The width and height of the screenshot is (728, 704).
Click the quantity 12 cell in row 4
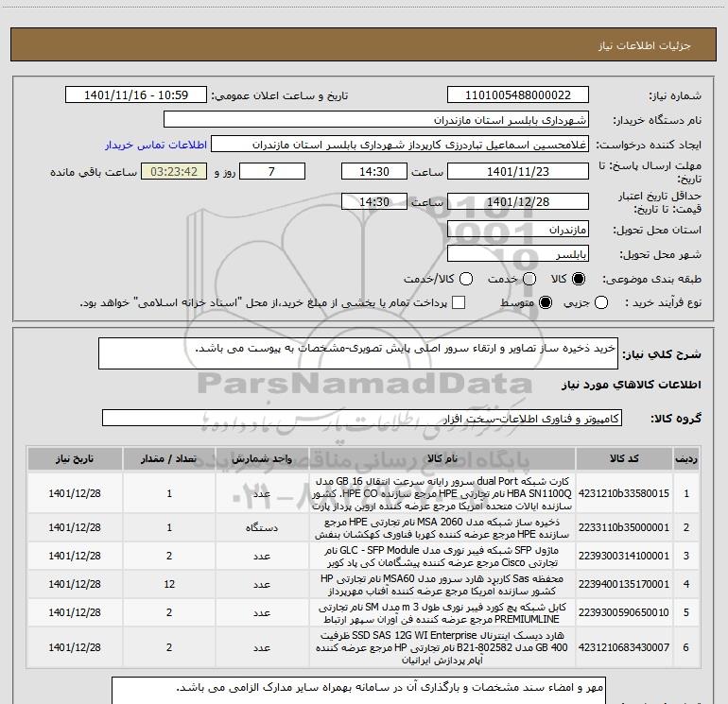click(169, 584)
